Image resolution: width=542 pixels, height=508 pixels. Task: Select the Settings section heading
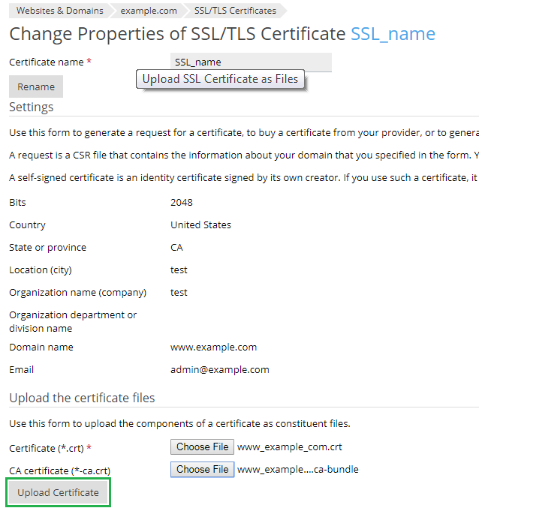tap(31, 107)
